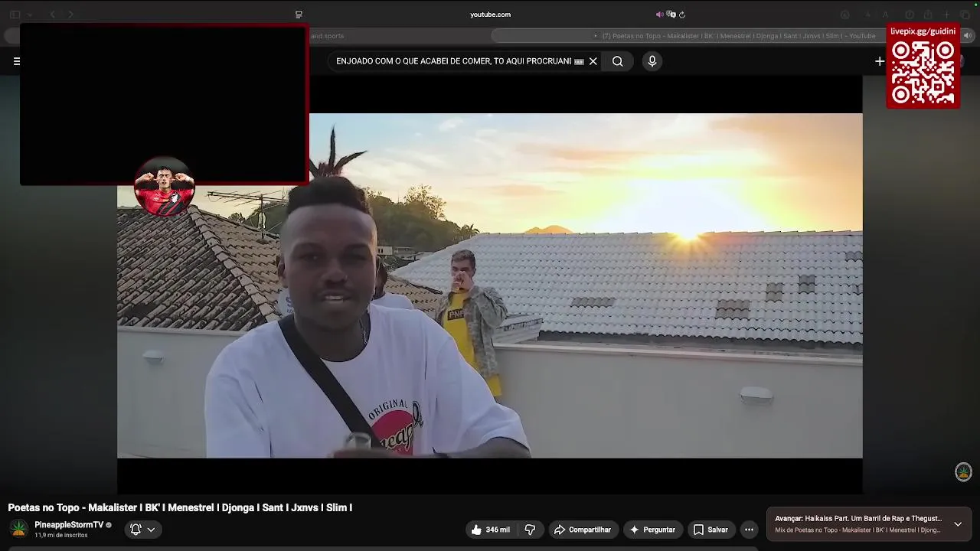Click the '11,9 mi de inscritos' text
The height and width of the screenshot is (551, 980).
click(x=61, y=535)
